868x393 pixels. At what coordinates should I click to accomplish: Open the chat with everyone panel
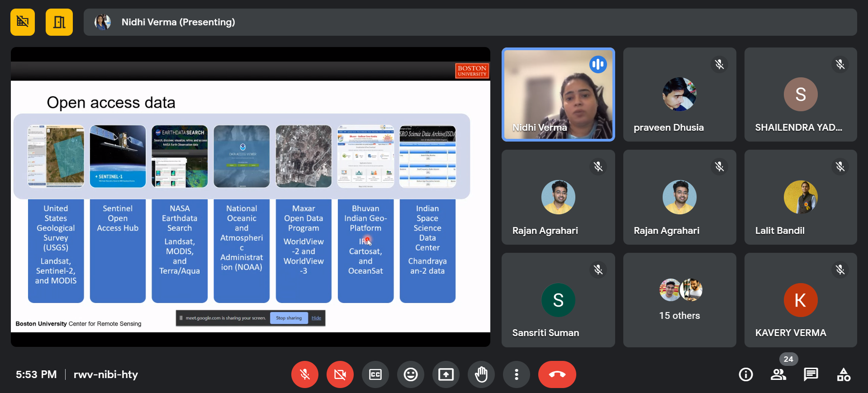(811, 374)
